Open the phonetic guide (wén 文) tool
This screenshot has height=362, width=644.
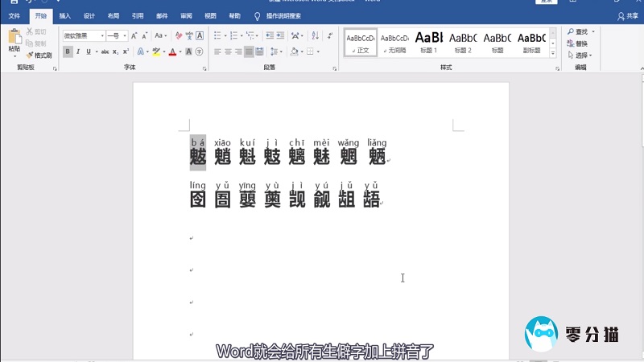[189, 35]
